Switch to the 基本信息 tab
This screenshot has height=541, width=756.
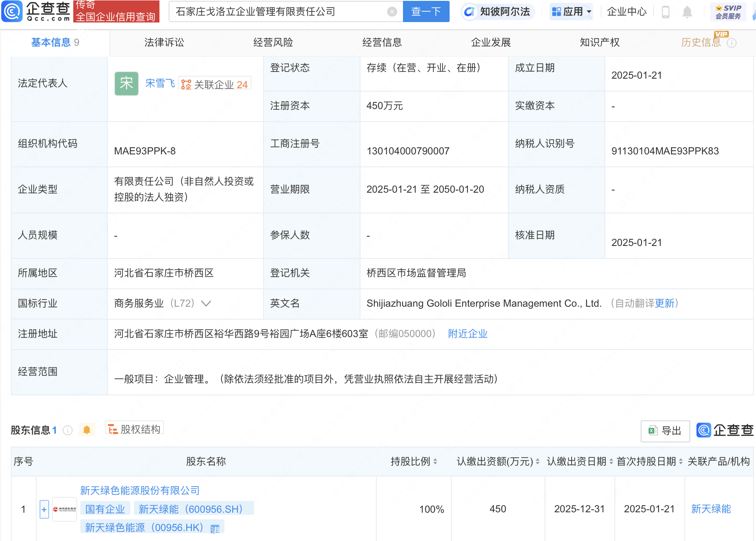[x=55, y=42]
